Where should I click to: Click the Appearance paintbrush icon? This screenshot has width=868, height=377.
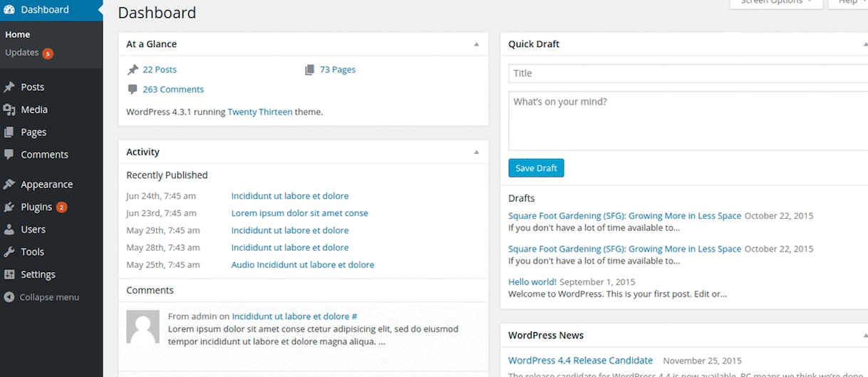click(9, 185)
